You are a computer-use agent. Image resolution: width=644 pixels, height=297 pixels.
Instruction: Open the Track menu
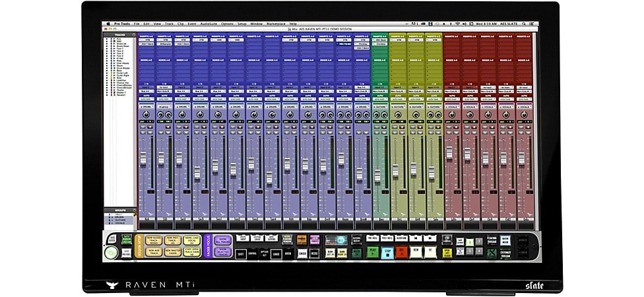pos(169,24)
